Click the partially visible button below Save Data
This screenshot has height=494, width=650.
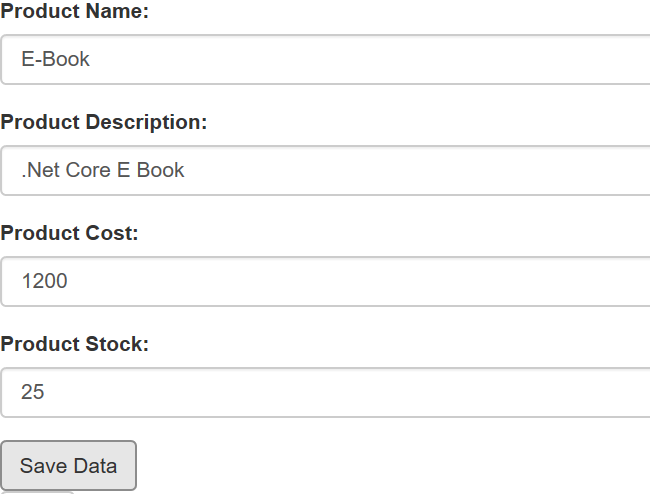click(x=36, y=491)
